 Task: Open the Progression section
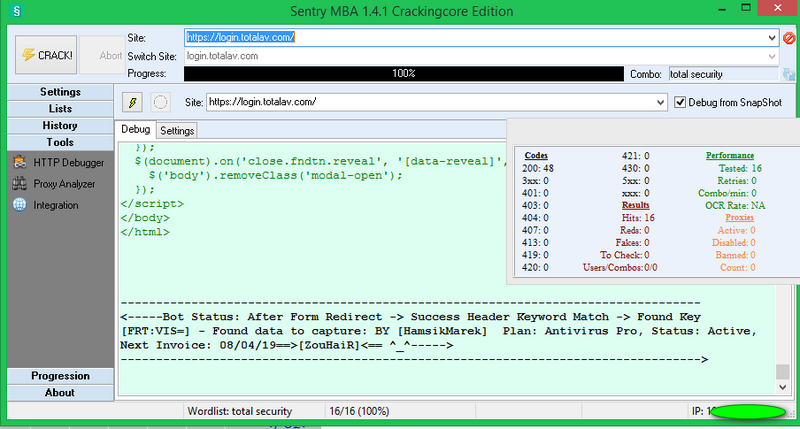tap(60, 376)
